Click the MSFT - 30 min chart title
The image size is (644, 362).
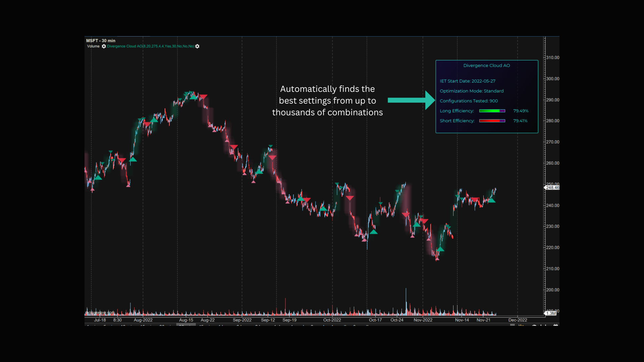[x=101, y=41]
